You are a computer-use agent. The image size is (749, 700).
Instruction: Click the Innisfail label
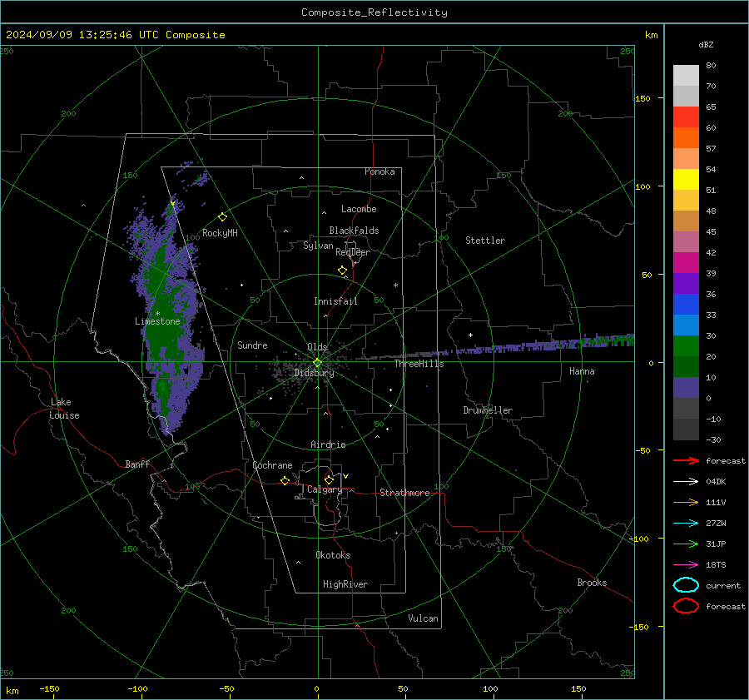click(x=335, y=301)
